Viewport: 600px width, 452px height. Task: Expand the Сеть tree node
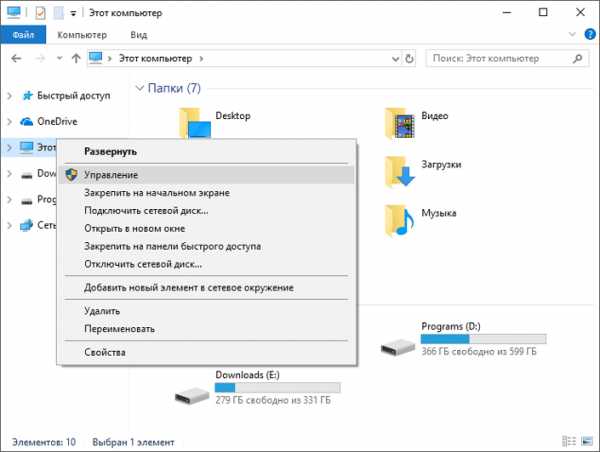(10, 226)
